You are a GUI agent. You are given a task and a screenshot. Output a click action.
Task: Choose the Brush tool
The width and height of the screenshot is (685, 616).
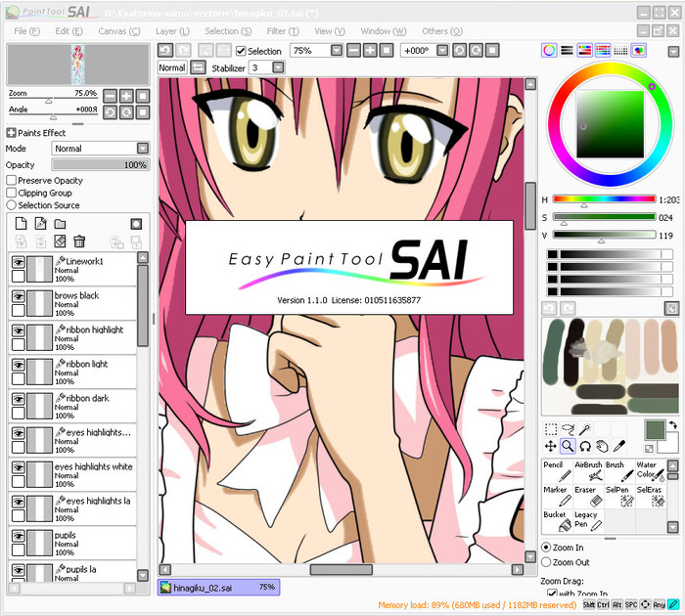point(619,471)
